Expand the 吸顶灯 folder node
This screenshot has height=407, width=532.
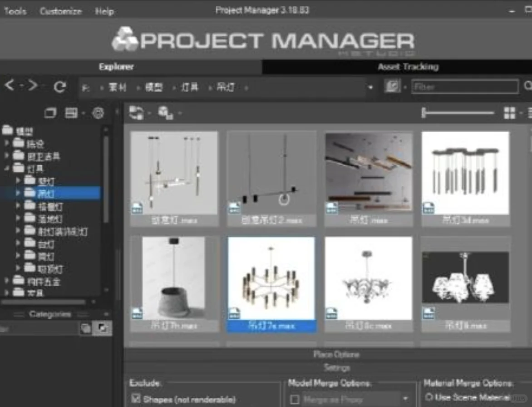tap(18, 268)
